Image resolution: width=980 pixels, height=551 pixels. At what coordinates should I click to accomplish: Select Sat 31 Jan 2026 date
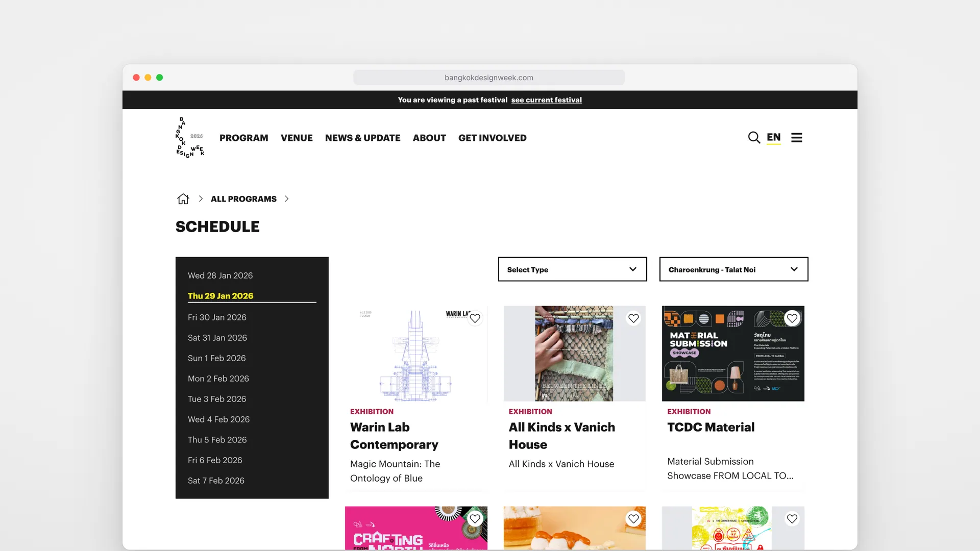pos(217,338)
